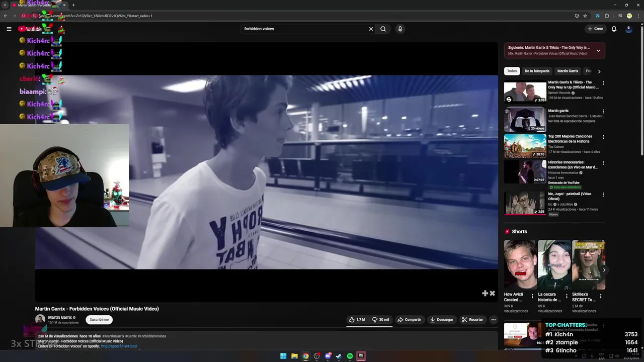Show more filter chips with right arrow
644x362 pixels.
tap(599, 71)
